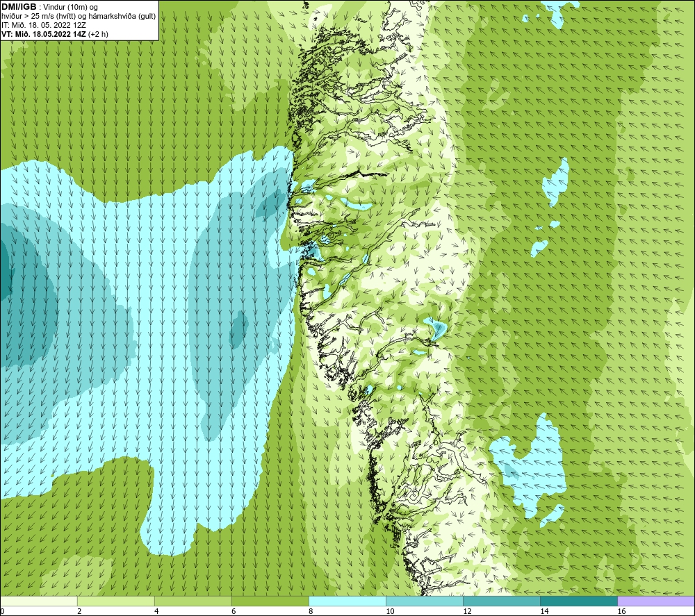Viewport: 695px width, 616px height.
Task: Click the legend tick label "6"
Action: [234, 611]
